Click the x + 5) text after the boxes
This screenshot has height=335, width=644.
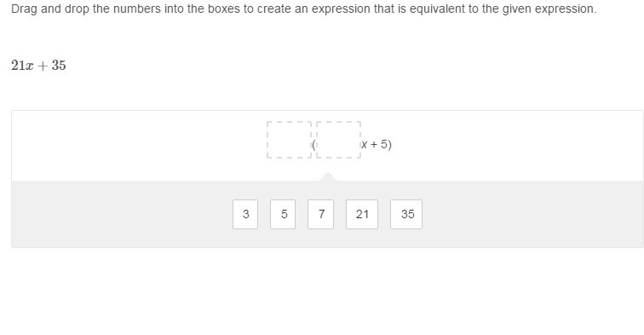377,144
